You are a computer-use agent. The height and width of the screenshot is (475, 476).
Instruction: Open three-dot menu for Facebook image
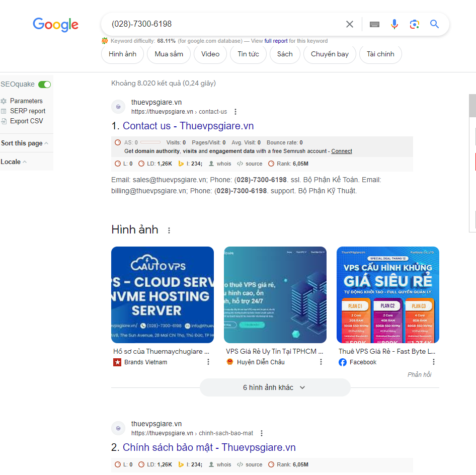coord(434,362)
